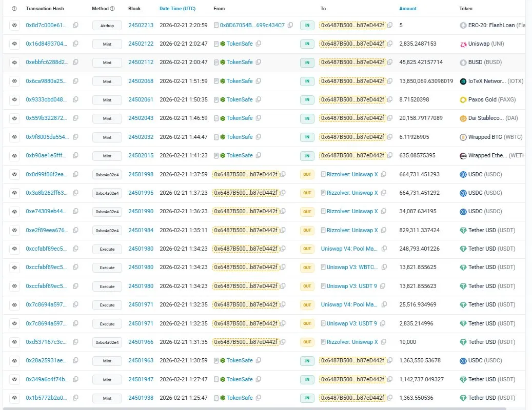Click the Airdrop method filter pill

[x=106, y=25]
